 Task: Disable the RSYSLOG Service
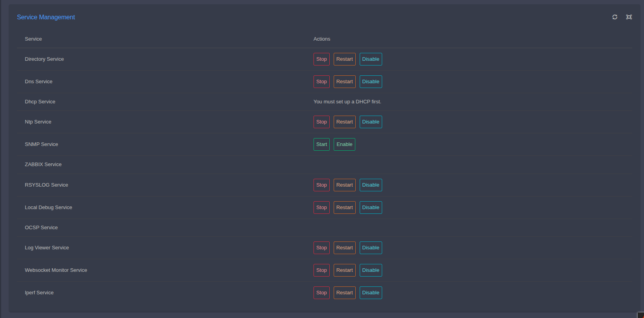pos(370,185)
